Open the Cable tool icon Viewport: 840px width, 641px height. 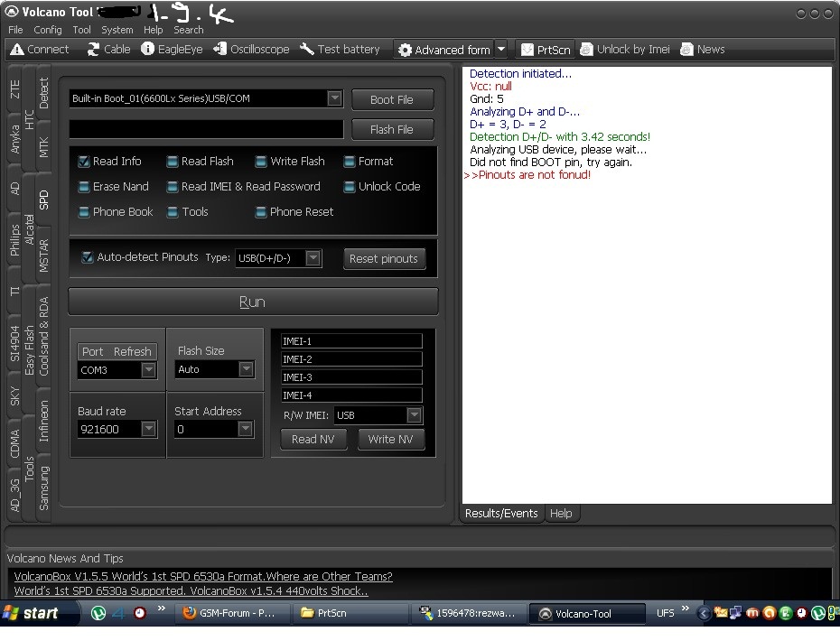pos(108,50)
